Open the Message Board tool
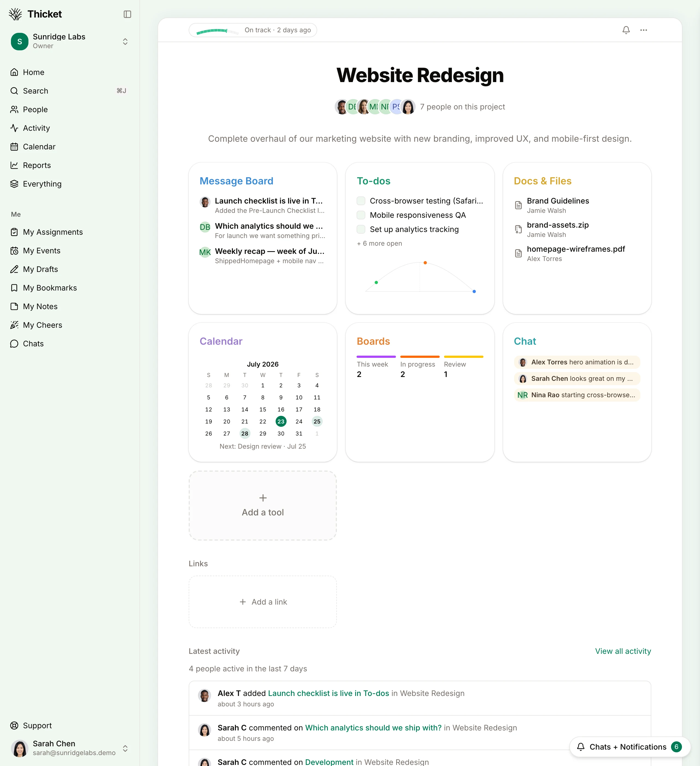Viewport: 700px width, 766px height. tap(236, 181)
